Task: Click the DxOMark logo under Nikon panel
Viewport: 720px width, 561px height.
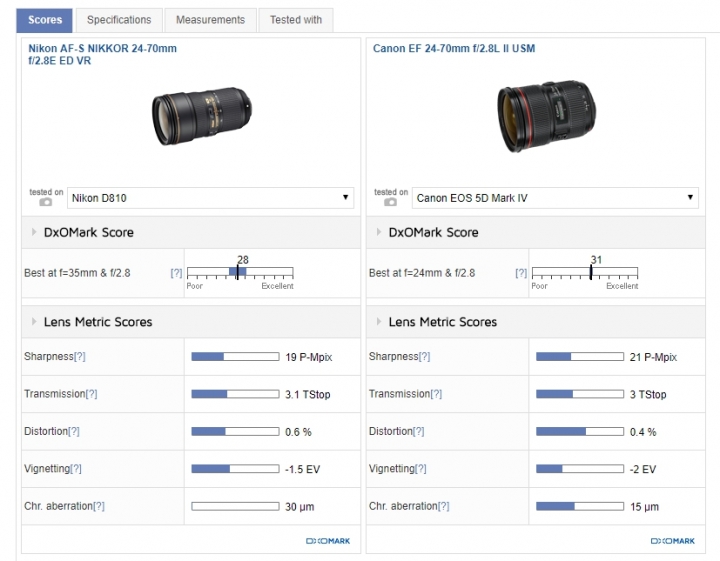Action: pos(328,541)
